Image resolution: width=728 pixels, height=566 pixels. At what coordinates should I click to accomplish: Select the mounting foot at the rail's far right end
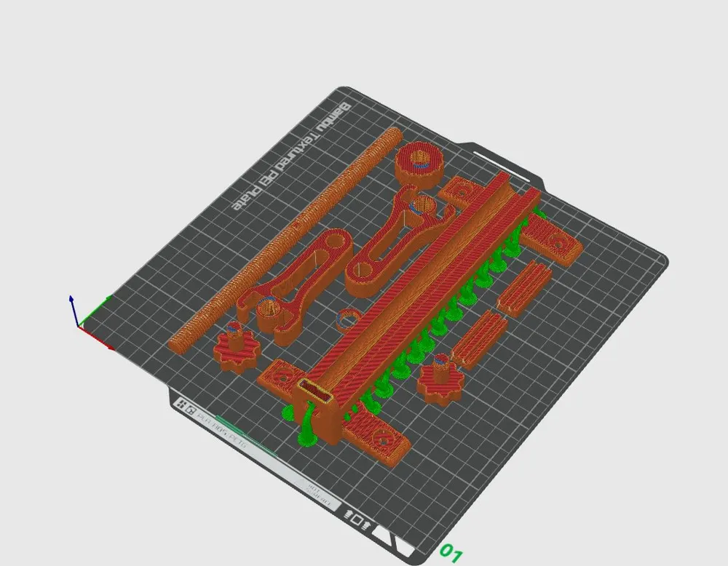(552, 239)
